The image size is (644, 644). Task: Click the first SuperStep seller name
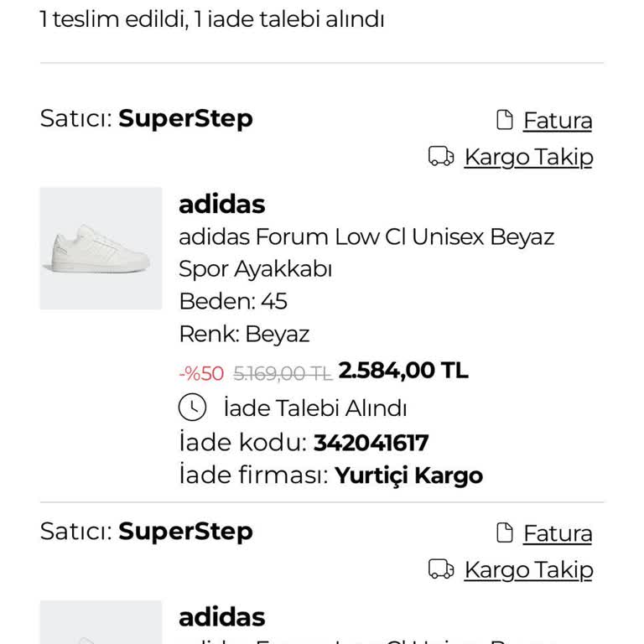(x=185, y=118)
